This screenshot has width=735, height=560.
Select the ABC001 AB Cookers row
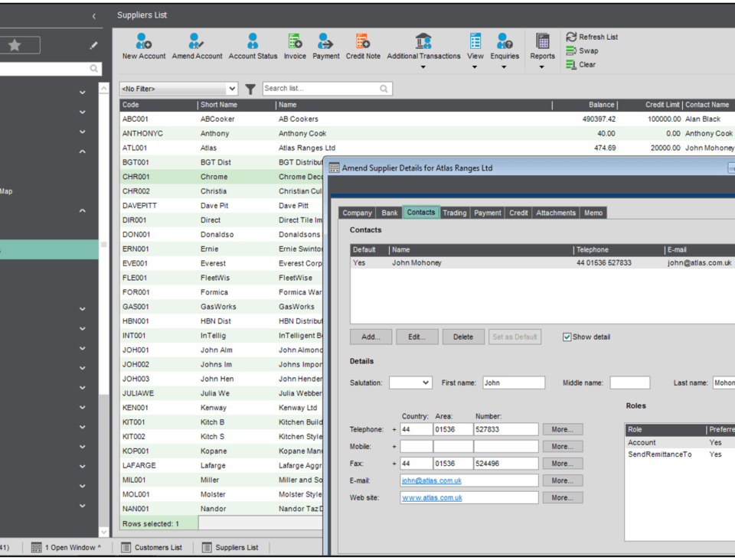pyautogui.click(x=427, y=119)
